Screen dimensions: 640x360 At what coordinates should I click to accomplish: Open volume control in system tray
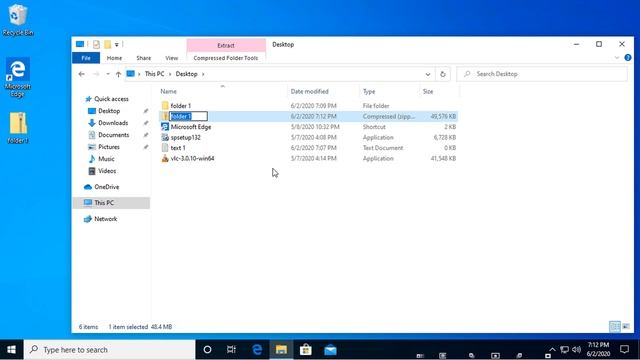576,349
